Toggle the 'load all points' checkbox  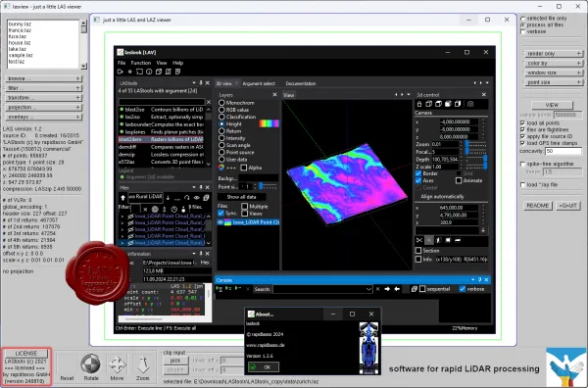(522, 122)
